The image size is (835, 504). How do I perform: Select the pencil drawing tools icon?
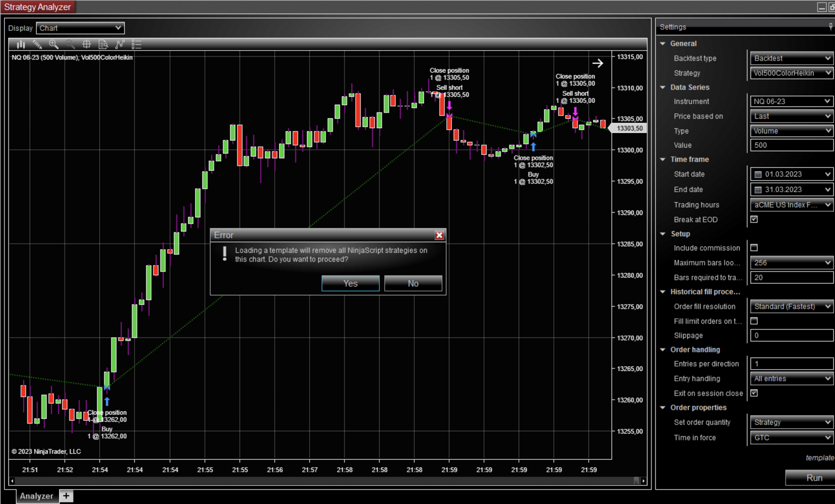point(37,44)
